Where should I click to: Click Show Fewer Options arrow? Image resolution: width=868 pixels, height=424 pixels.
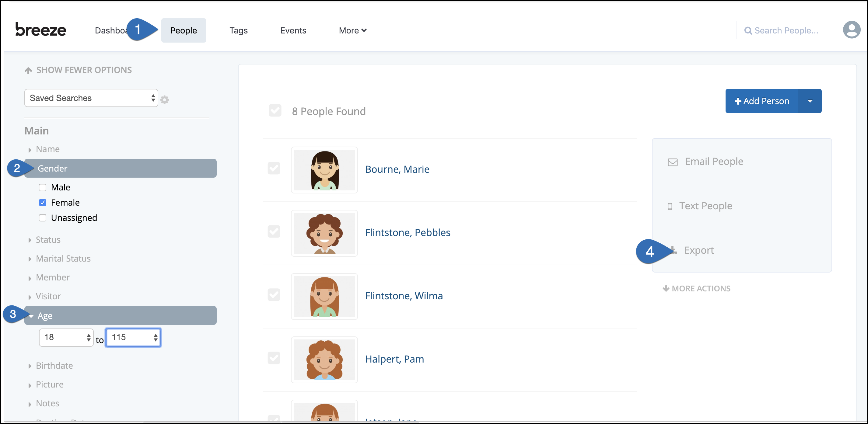(x=28, y=70)
